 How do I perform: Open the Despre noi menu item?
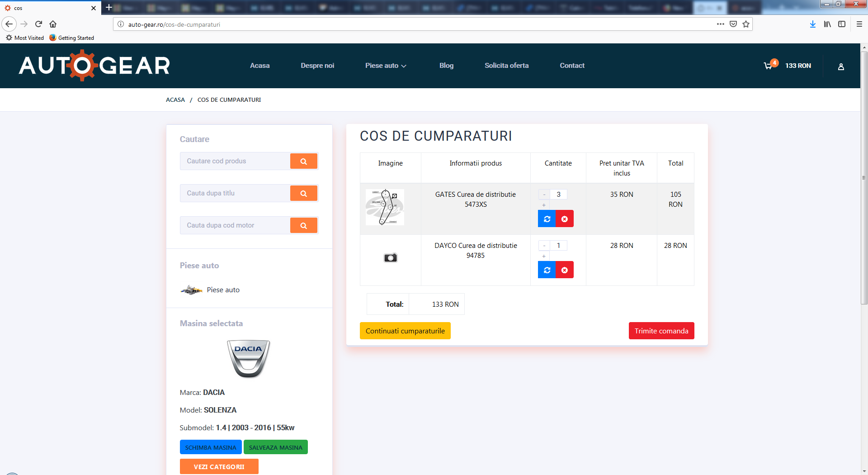[317, 66]
